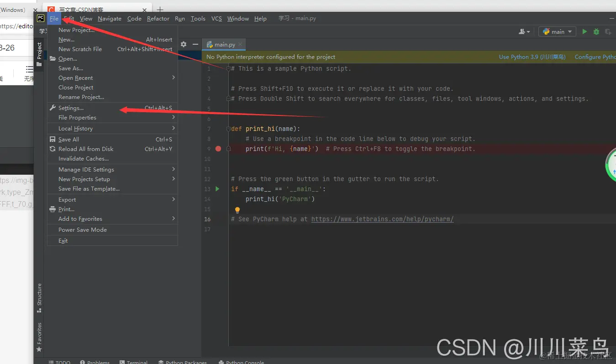Viewport: 616px width, 364px height.
Task: Choose Save File as Template... entry
Action: click(x=112, y=188)
